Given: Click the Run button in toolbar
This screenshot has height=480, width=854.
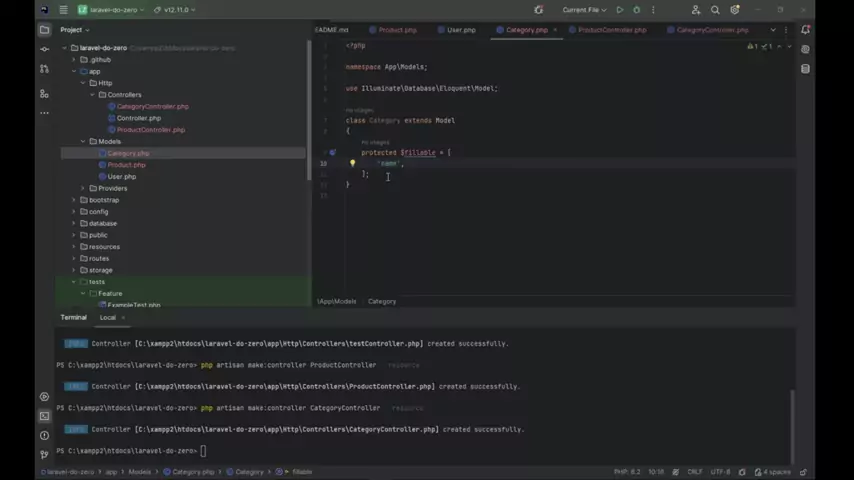Looking at the screenshot, I should [620, 10].
